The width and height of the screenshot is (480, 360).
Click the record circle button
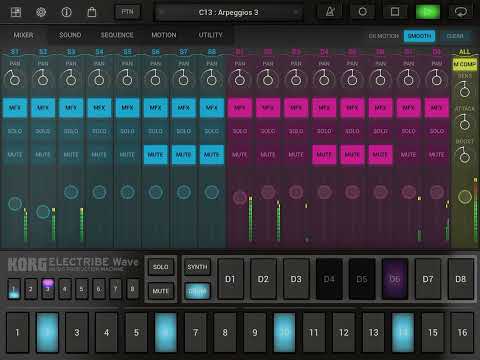point(363,12)
